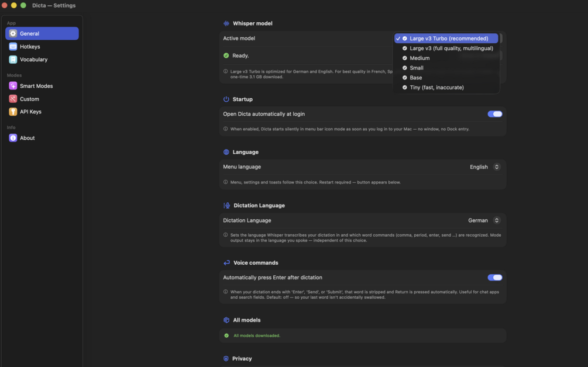Click the Voice commands return-arrow icon
The image size is (588, 367).
click(x=226, y=262)
